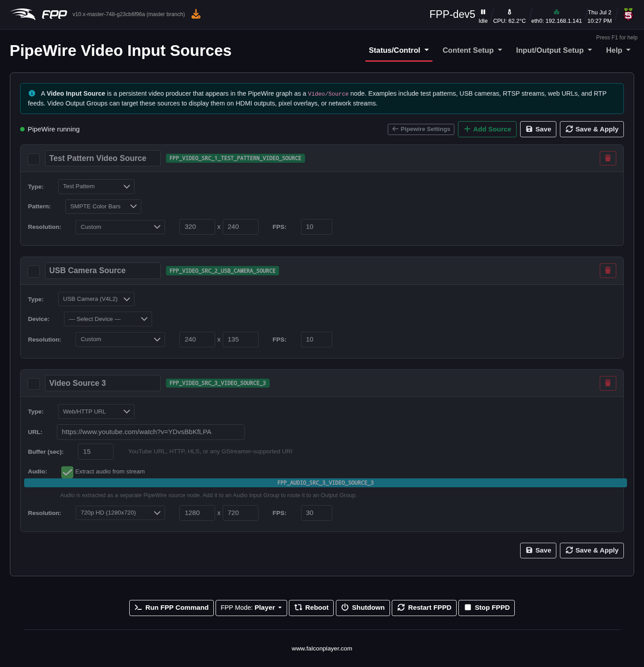The image size is (644, 667).
Task: Go back to Pipewire Settings
Action: pyautogui.click(x=421, y=129)
